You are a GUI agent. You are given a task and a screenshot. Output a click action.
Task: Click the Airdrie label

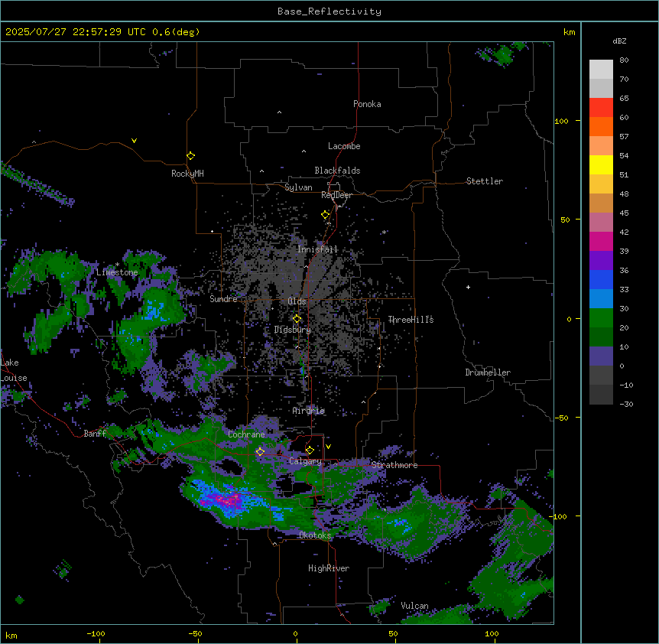[x=309, y=411]
